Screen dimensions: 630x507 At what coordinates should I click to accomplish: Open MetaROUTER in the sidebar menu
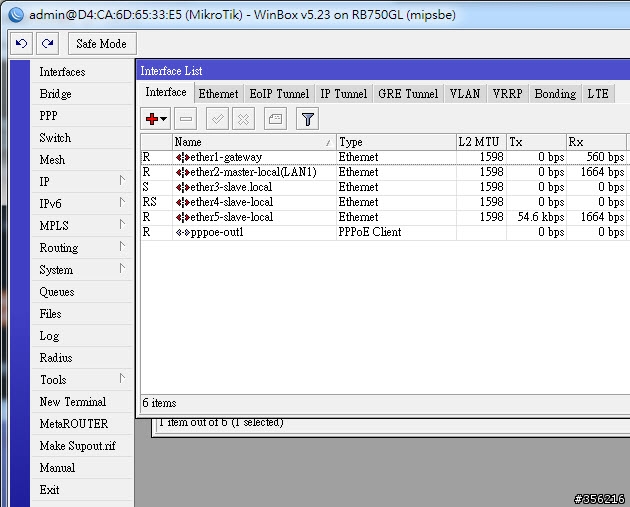82,424
